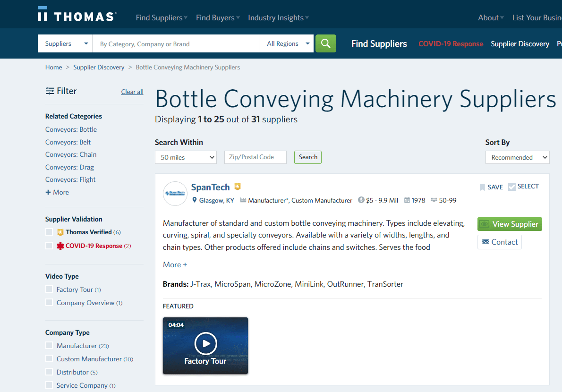Click the red COVID-19 asterisk icon in filters
The width and height of the screenshot is (562, 392).
(x=60, y=246)
